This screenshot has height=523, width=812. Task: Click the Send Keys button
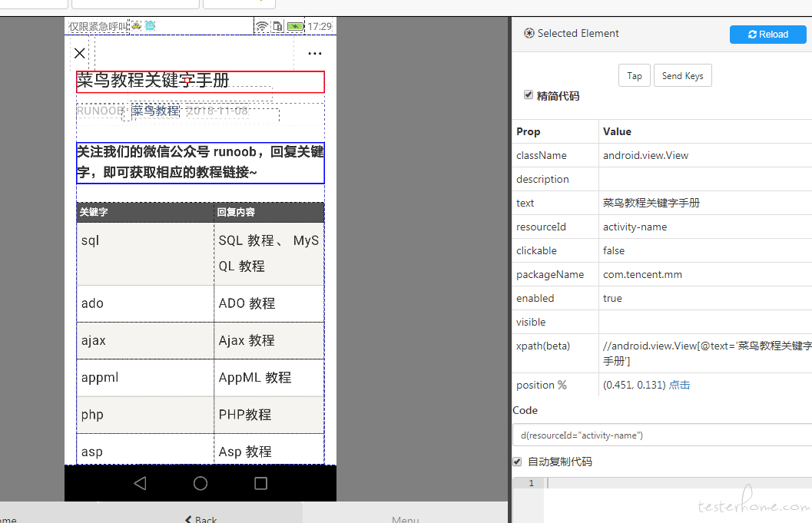[682, 75]
